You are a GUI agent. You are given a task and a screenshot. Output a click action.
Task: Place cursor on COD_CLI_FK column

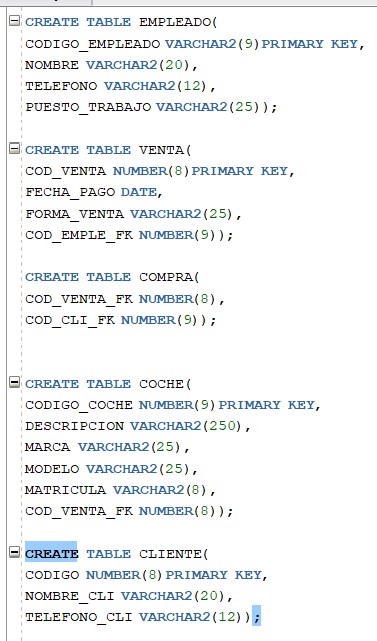coord(70,320)
